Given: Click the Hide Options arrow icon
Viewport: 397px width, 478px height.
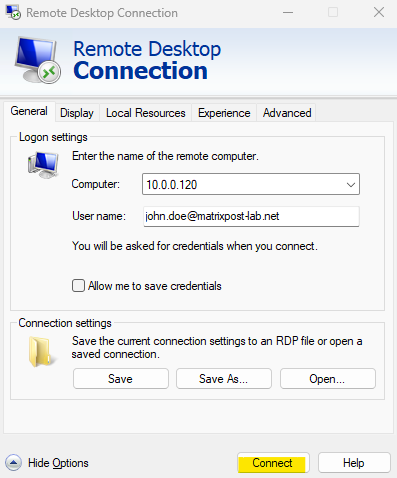Looking at the screenshot, I should coord(13,463).
